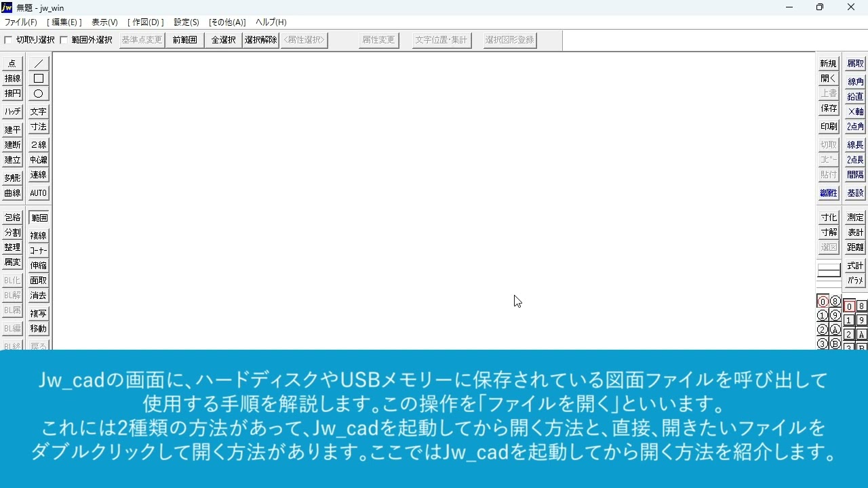
Task: Select the 分割 divide tool
Action: click(x=12, y=232)
